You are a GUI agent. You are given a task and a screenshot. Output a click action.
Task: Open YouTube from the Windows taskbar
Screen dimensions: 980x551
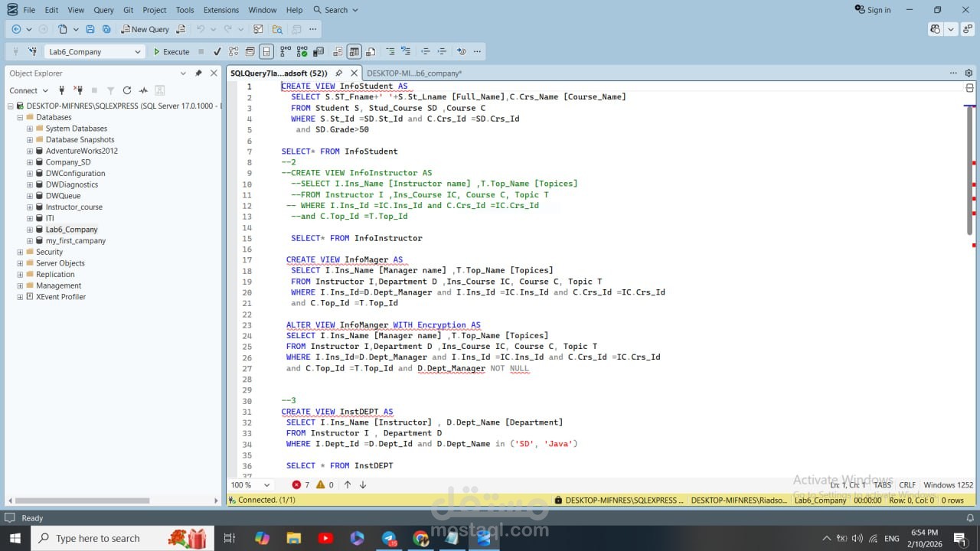[x=325, y=539]
